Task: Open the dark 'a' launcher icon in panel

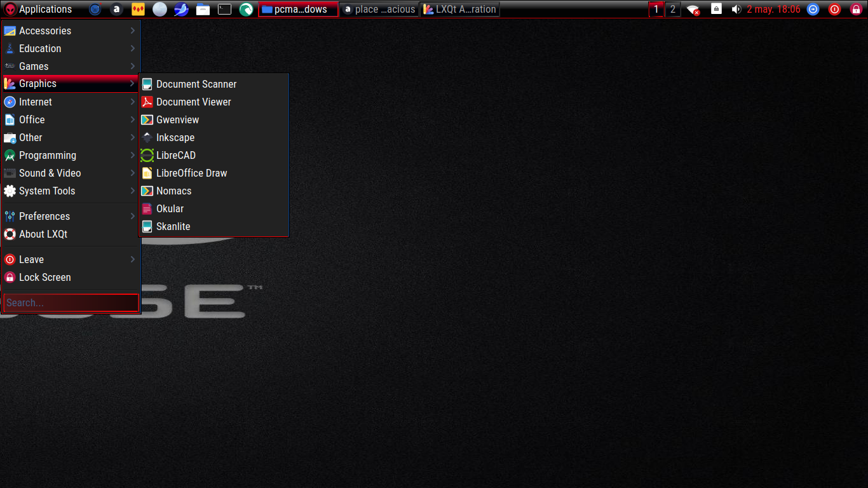Action: 116,10
